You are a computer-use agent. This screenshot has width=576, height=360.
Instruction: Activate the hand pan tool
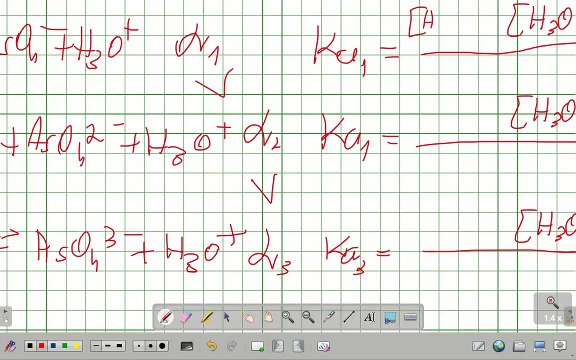[x=269, y=317]
